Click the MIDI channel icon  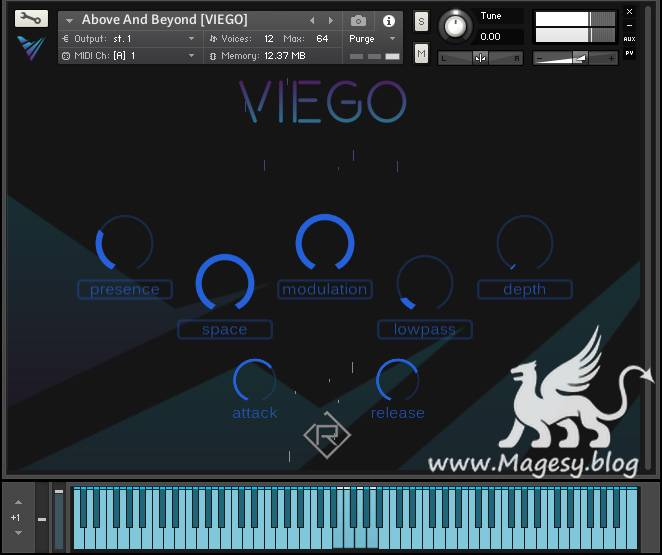click(x=65, y=56)
